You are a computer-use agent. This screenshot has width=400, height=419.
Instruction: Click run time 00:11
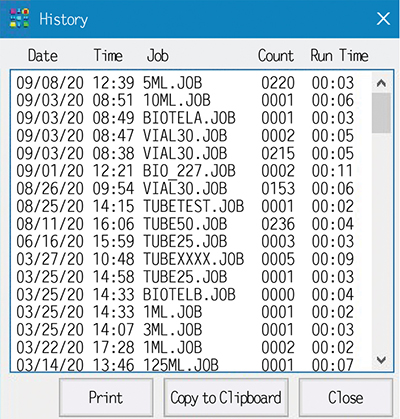[333, 171]
